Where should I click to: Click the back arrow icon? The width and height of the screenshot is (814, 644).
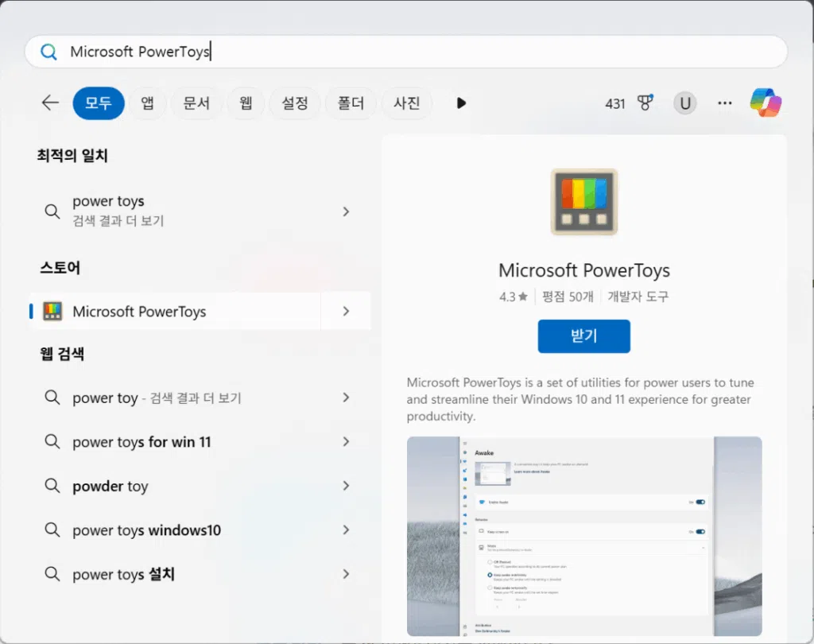coord(50,103)
